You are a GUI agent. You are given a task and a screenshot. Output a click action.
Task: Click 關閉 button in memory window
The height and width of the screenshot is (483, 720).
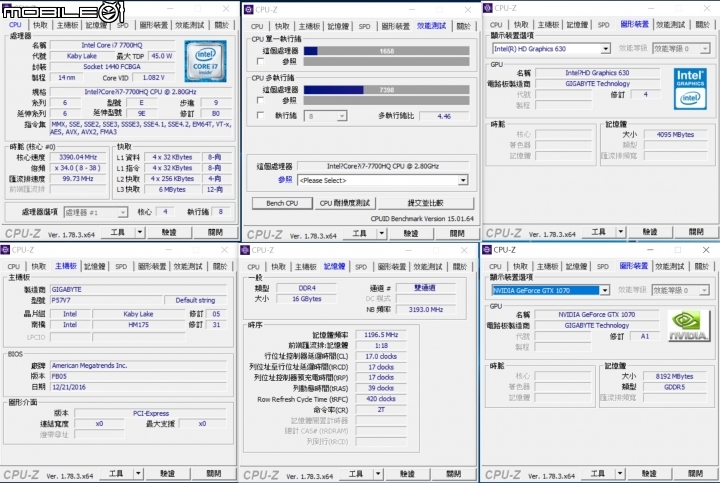(x=453, y=473)
